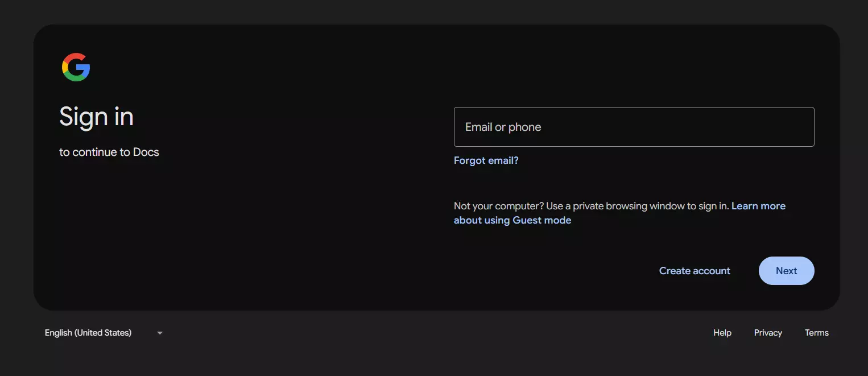
Task: Open the English (United States) language dropdown
Action: (x=104, y=333)
